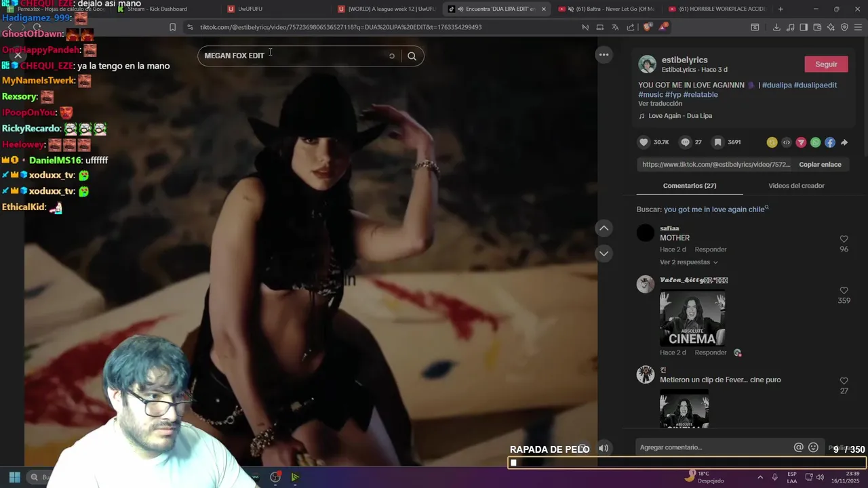Reply to safiaa's MOTHER comment
868x488 pixels.
click(x=710, y=249)
